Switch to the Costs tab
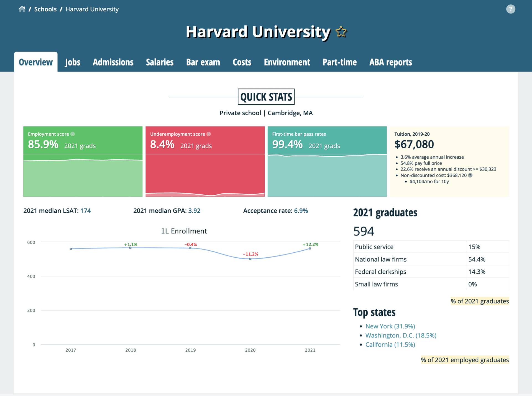Image resolution: width=532 pixels, height=396 pixels. click(242, 62)
